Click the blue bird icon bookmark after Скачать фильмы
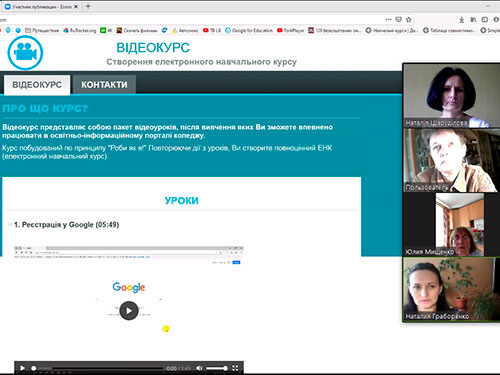The width and height of the screenshot is (500, 375). click(164, 30)
